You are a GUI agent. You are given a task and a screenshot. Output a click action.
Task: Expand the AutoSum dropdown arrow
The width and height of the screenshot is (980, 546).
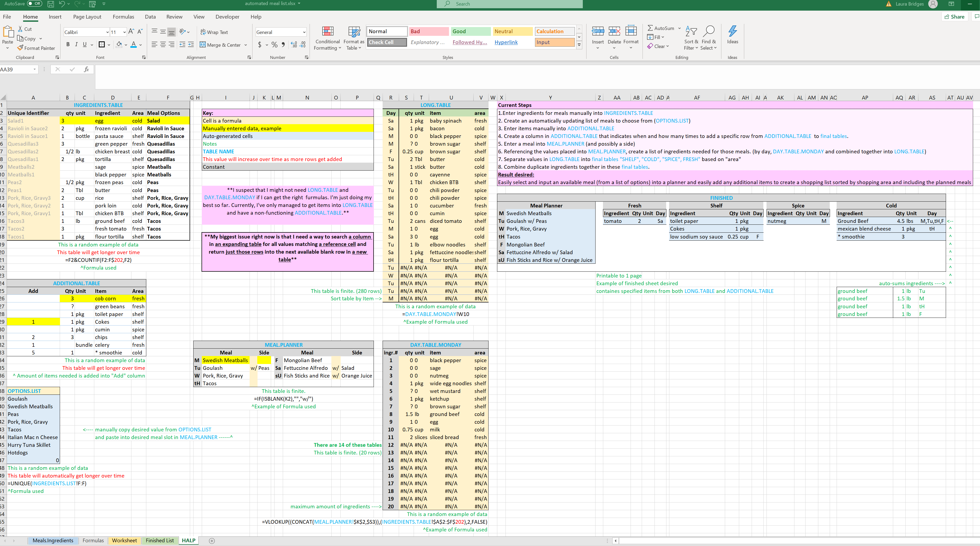click(x=679, y=28)
